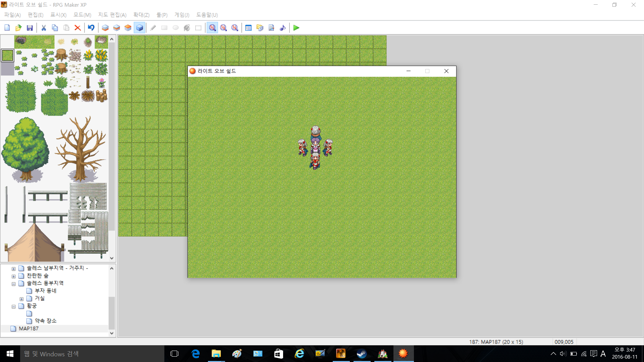Screen dimensions: 644x362
Task: Select the dashed Selection tool
Action: click(x=198, y=28)
